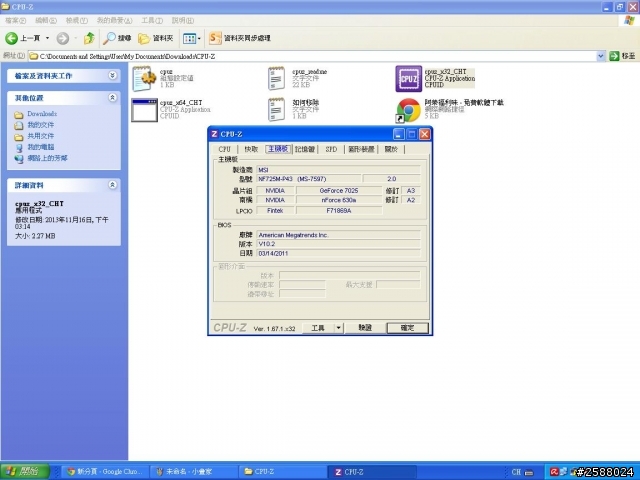Open the CPU-Z Tools dropdown arrow
Image resolution: width=640 pixels, height=480 pixels.
coord(338,328)
